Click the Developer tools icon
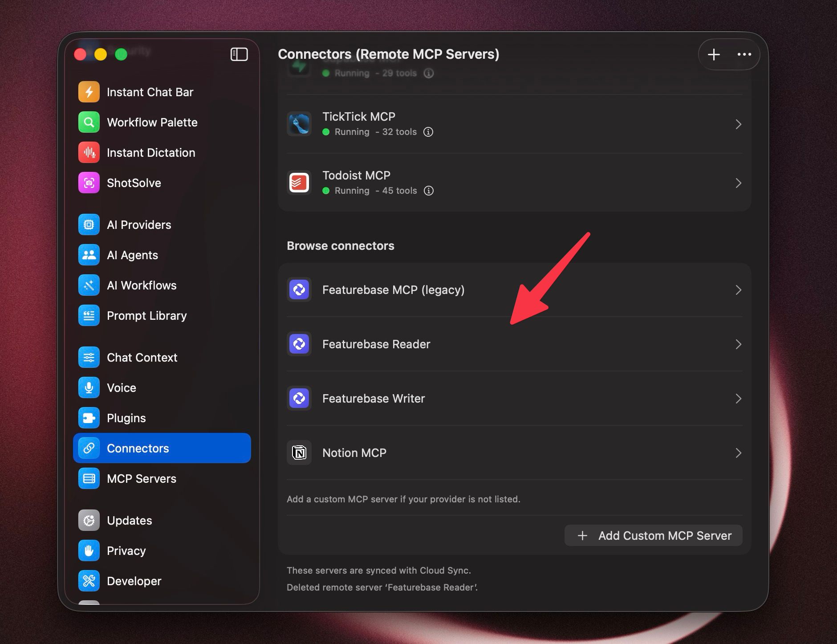This screenshot has width=837, height=644. tap(89, 581)
